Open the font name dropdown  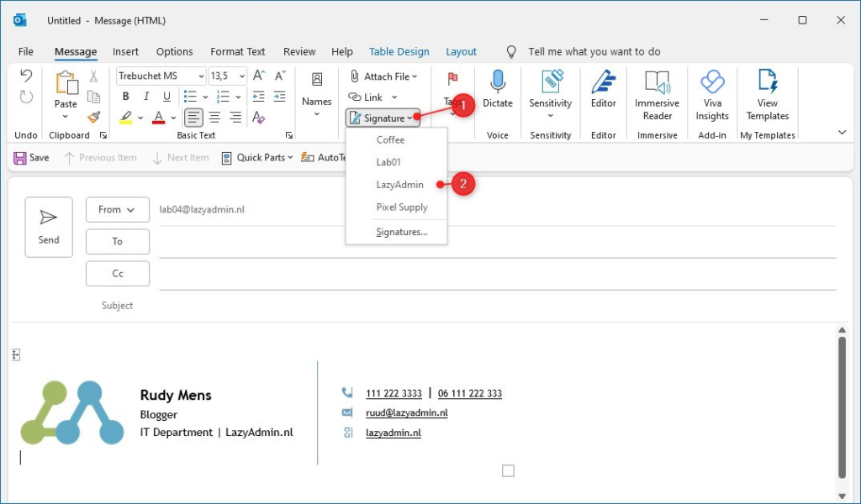202,76
